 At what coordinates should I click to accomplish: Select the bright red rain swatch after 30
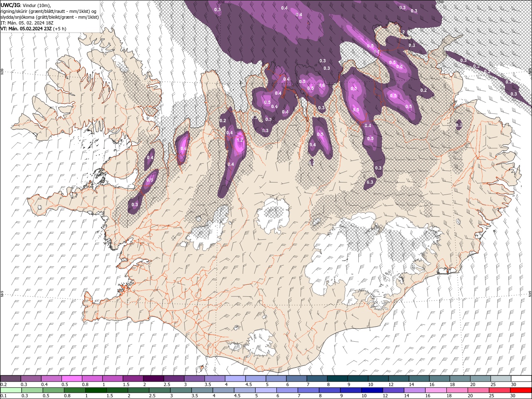[x=521, y=390]
